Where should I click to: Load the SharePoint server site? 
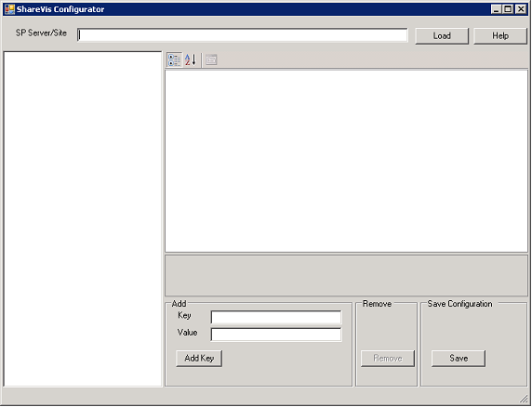tap(442, 36)
